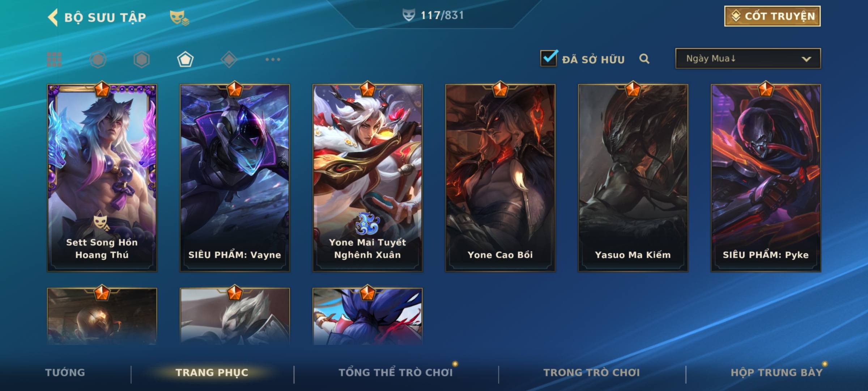Image resolution: width=868 pixels, height=391 pixels.
Task: Open the SIÊU PHẨM: Vayne skin card
Action: tap(235, 177)
